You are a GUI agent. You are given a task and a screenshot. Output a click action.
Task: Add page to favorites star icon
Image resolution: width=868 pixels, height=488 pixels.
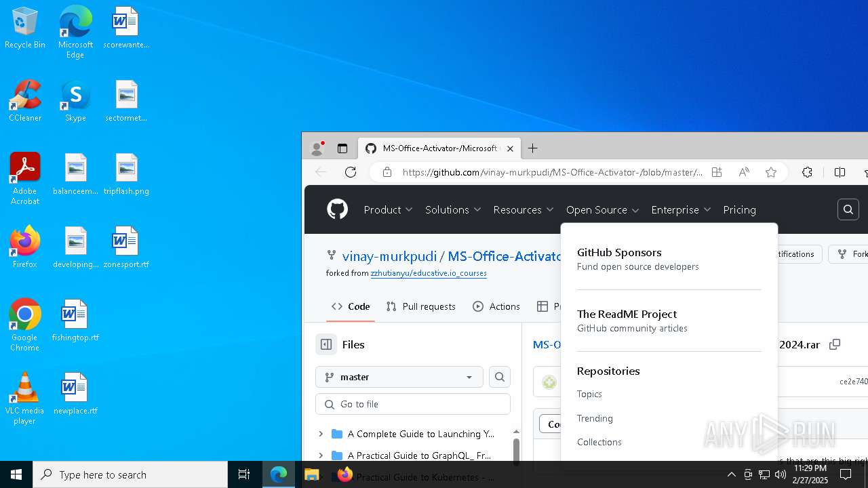coord(771,172)
